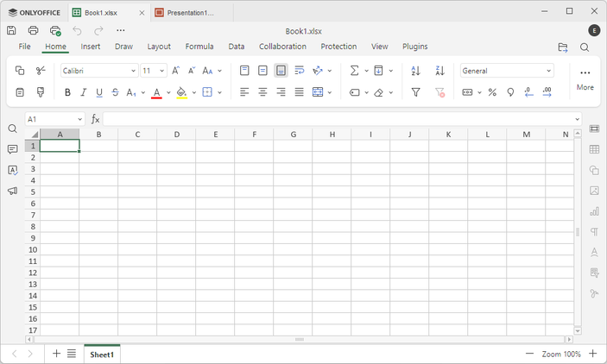The width and height of the screenshot is (607, 364).
Task: Click the fx insert function button
Action: point(95,119)
